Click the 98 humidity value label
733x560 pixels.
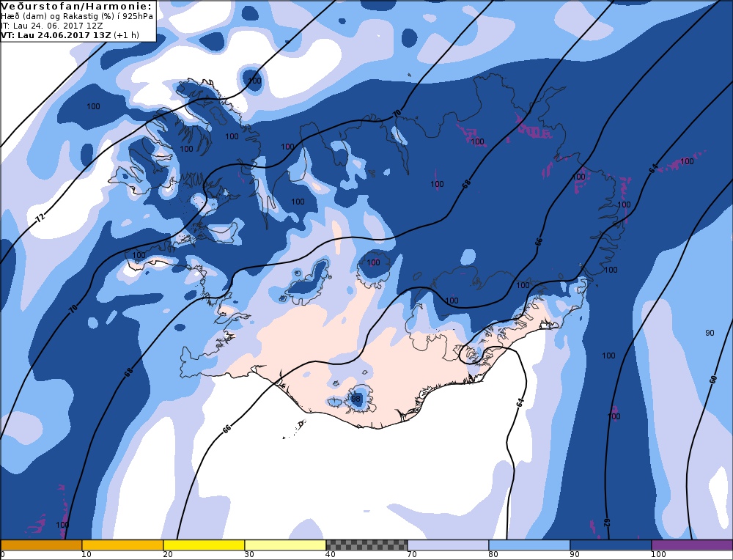point(356,399)
